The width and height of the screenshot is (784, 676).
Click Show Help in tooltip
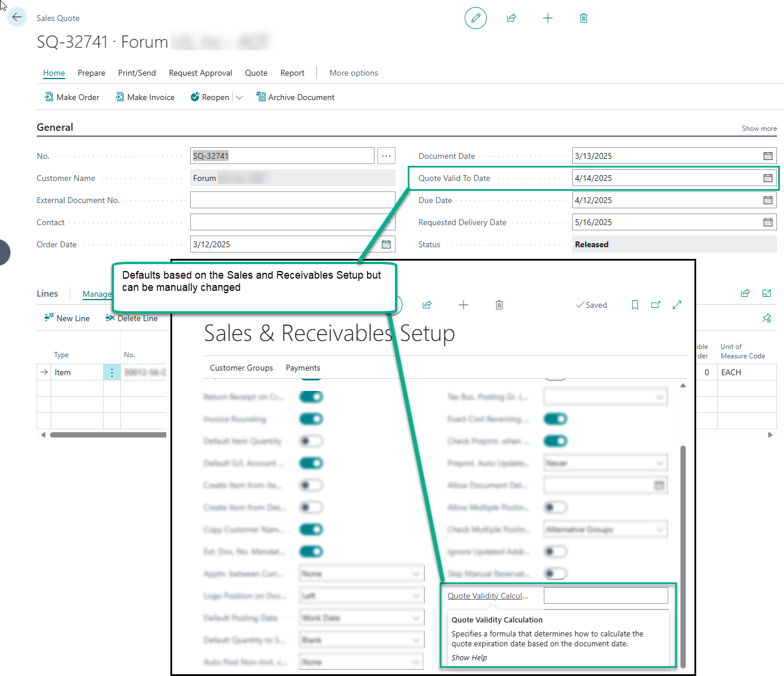[x=469, y=657]
